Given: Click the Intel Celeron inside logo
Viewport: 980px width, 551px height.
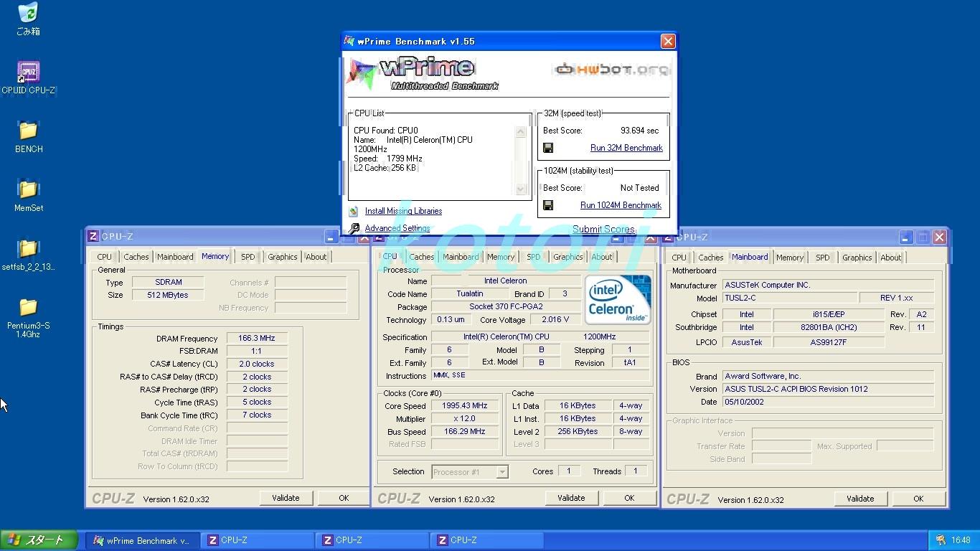Looking at the screenshot, I should click(x=618, y=298).
